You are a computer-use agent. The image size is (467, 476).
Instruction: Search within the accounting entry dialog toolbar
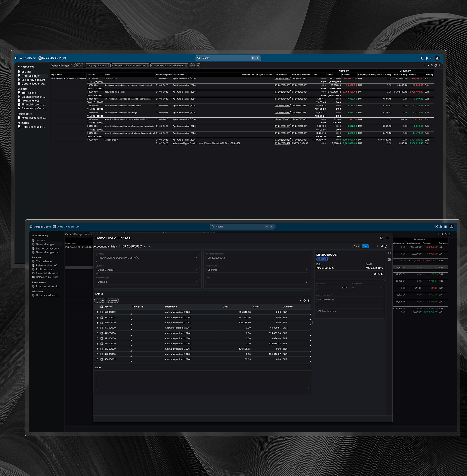(x=382, y=246)
